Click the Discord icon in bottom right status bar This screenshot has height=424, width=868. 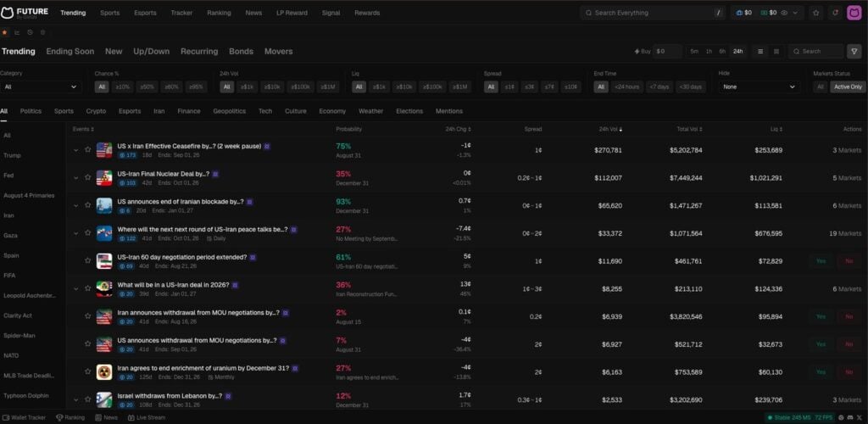849,418
